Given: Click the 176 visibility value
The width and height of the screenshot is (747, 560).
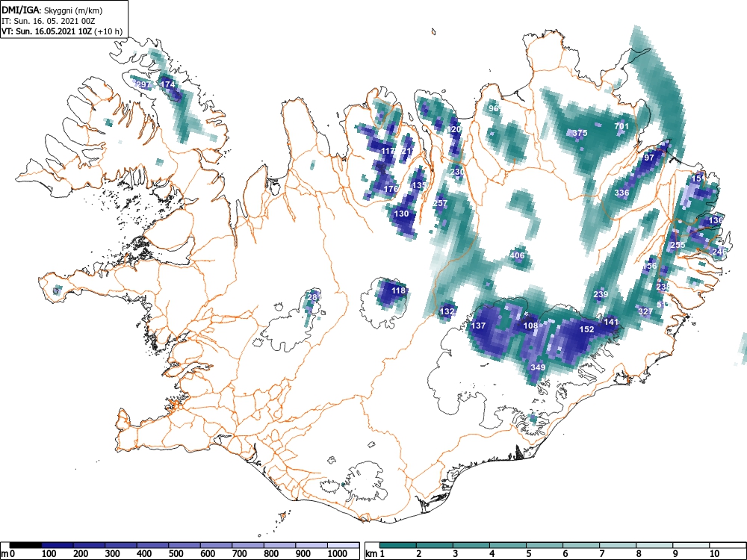Looking at the screenshot, I should click(391, 189).
